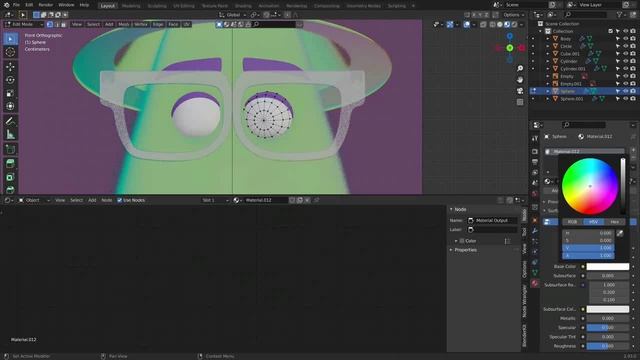Click the Blender logo icon
The image size is (640, 360).
(6, 5)
